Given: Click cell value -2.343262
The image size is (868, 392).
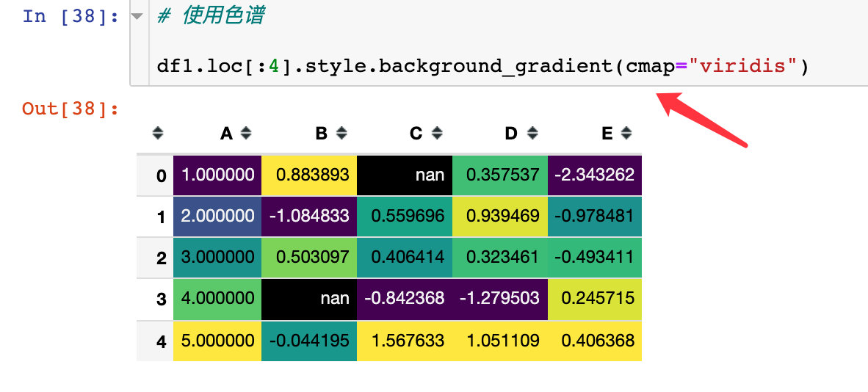Looking at the screenshot, I should point(595,175).
